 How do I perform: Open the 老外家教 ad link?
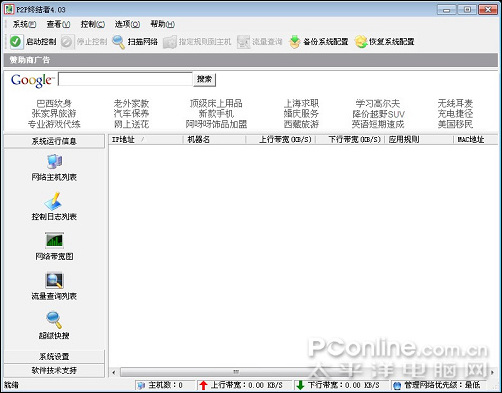[x=131, y=103]
